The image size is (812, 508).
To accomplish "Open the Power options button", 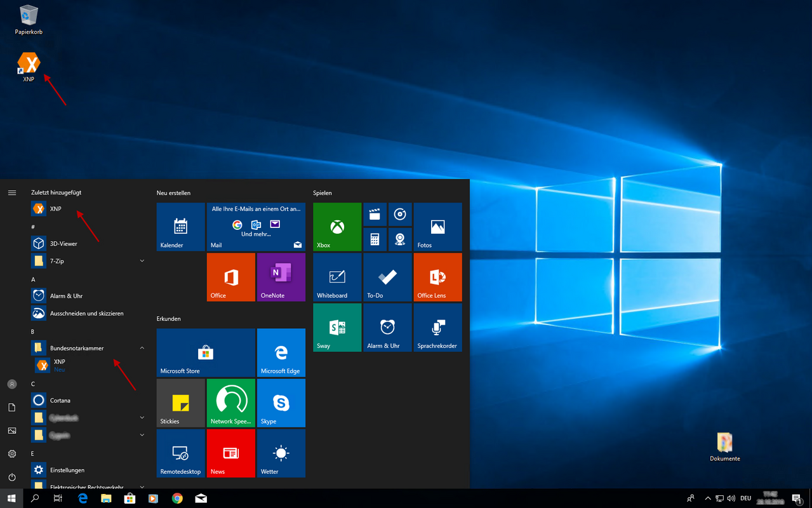I will [12, 477].
